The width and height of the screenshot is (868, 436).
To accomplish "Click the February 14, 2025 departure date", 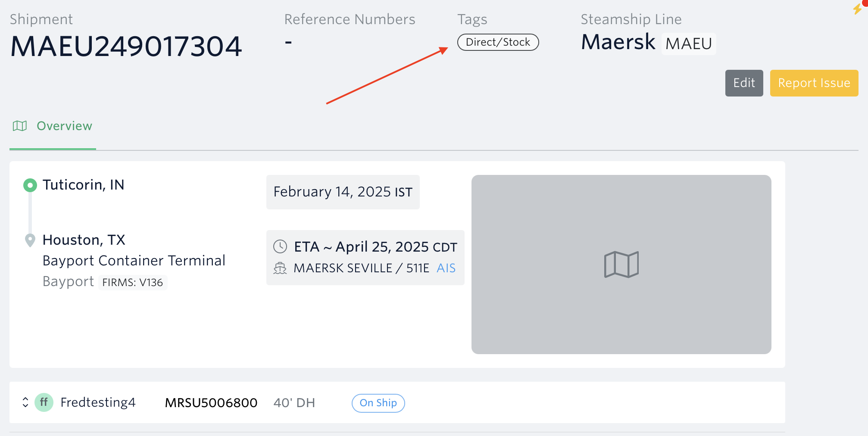I will pyautogui.click(x=343, y=192).
